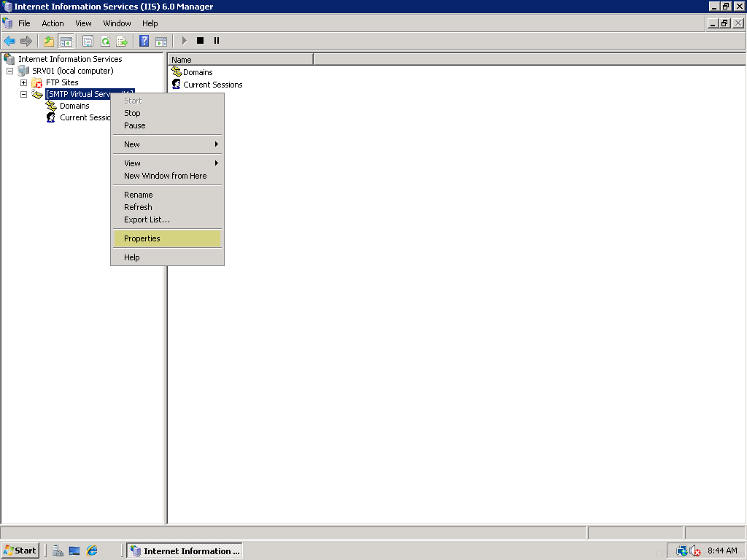The width and height of the screenshot is (747, 560).
Task: Restore the inner MMC child window
Action: pos(724,23)
